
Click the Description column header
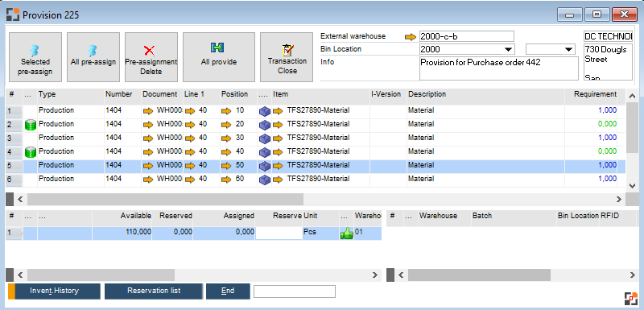(486, 94)
